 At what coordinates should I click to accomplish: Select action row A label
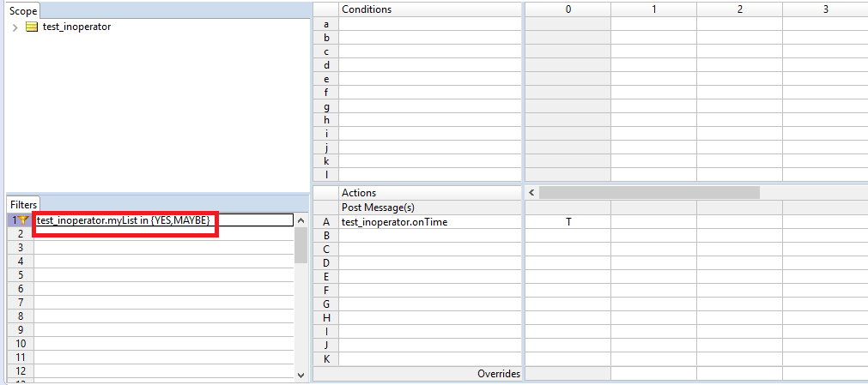coord(326,222)
